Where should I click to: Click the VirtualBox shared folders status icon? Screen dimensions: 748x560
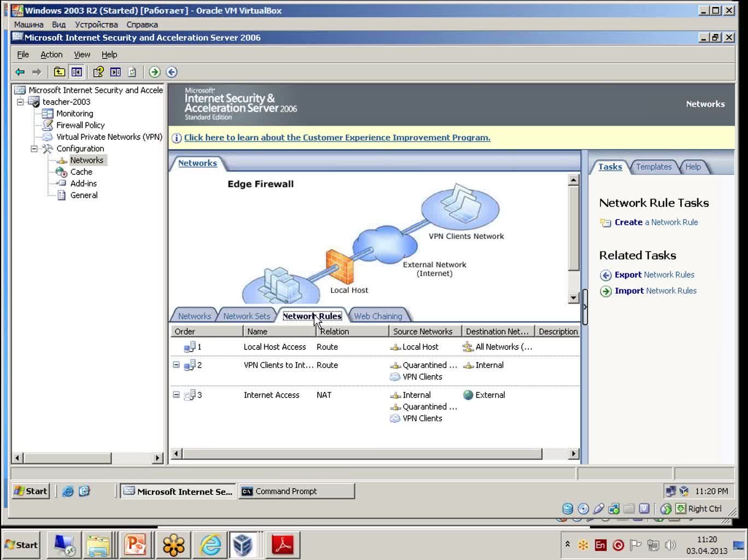629,509
